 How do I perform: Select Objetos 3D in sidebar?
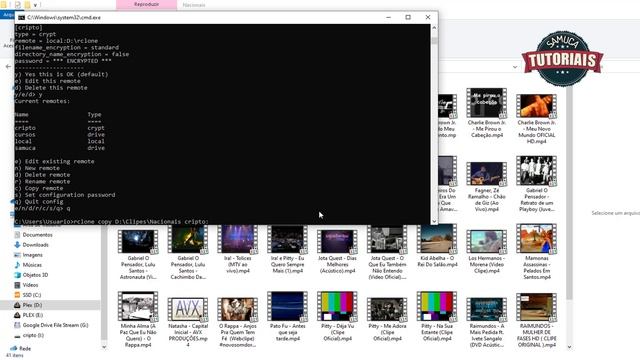point(35,275)
